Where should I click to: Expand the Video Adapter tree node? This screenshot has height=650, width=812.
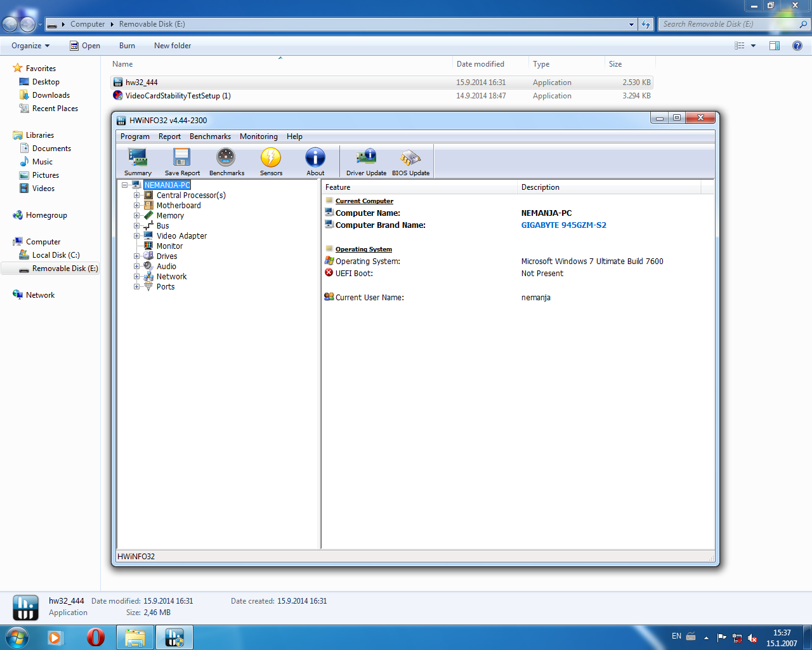click(136, 236)
